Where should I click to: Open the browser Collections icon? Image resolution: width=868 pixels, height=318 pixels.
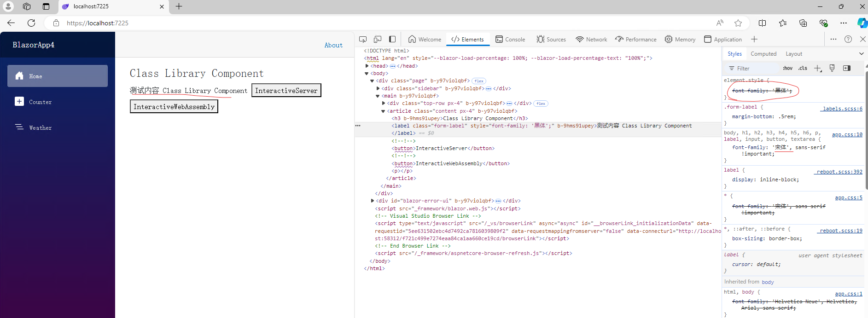[803, 23]
